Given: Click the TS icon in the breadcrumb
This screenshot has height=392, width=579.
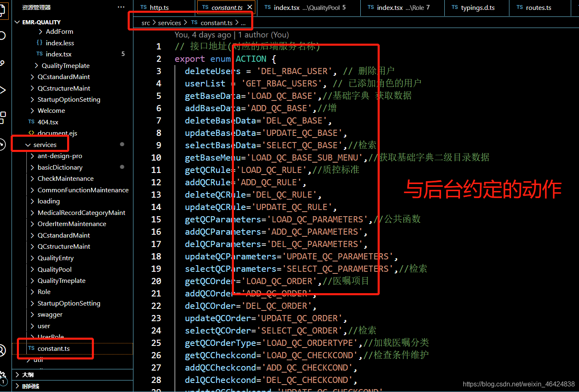Looking at the screenshot, I should 194,23.
